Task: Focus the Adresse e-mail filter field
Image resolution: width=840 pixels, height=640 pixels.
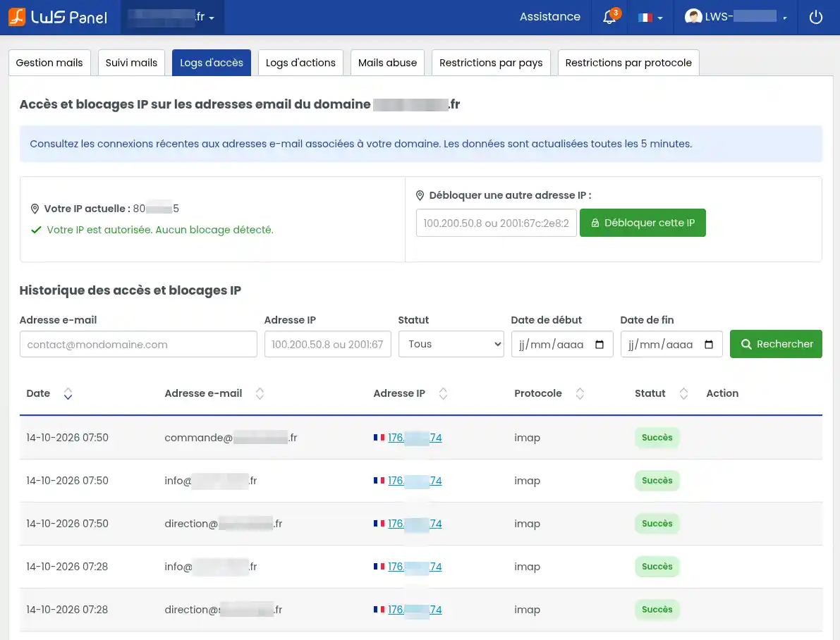Action: [x=138, y=344]
